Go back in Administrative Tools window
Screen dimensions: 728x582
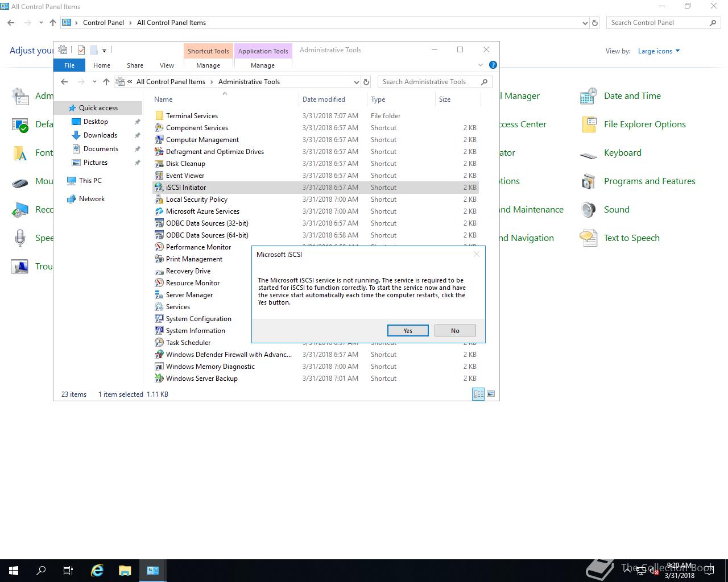click(x=64, y=82)
